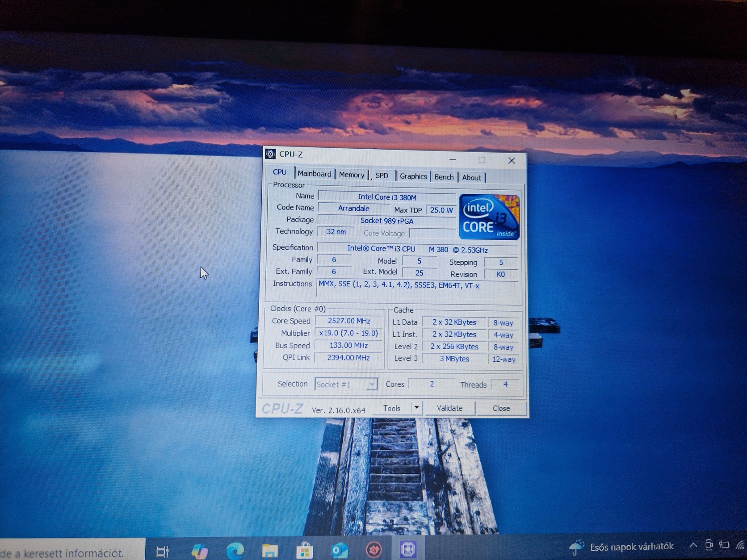Click the Cores value '2'

coord(432,384)
